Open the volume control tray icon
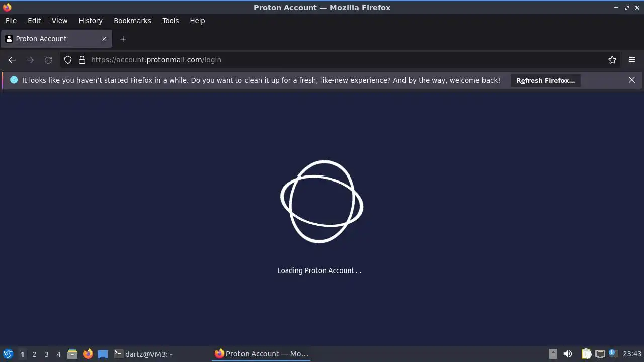Viewport: 644px width, 362px height. [568, 354]
